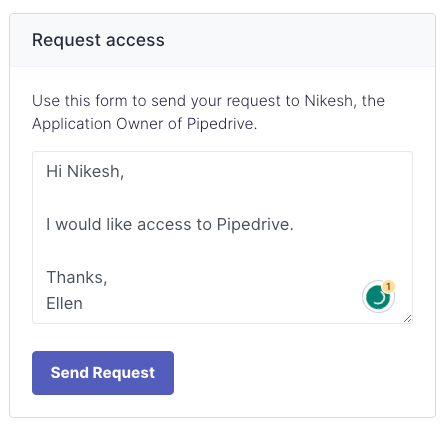446x428 pixels.
Task: Click the yellow suggestion count badge showing 1
Action: tap(388, 286)
